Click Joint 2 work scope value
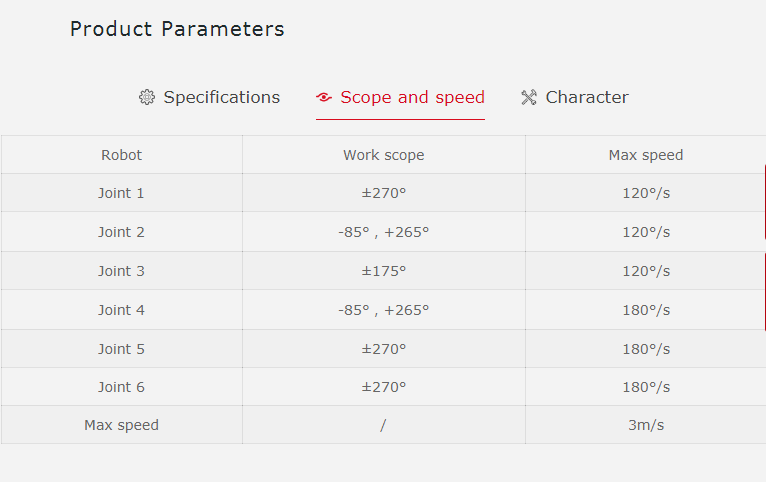 [x=383, y=232]
